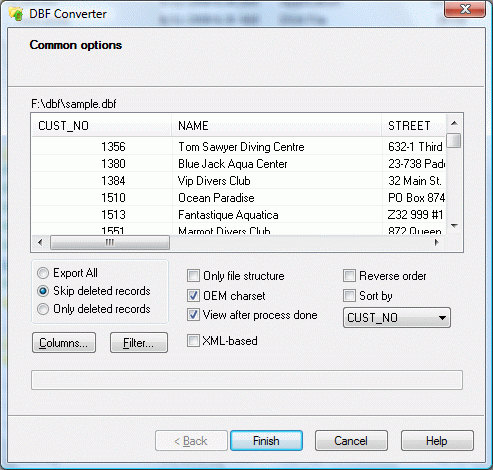Viewport: 493px width, 470px height.
Task: Click the 32 Main St. street cell
Action: pos(414,181)
